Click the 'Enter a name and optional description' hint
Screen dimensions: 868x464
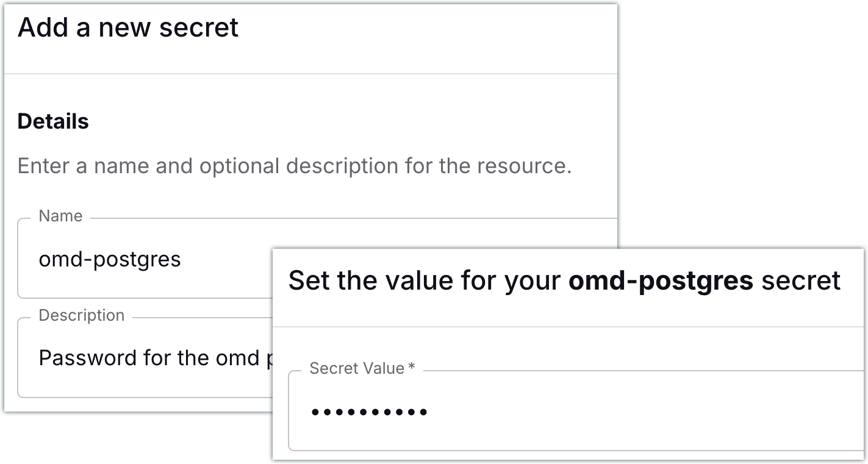point(294,166)
